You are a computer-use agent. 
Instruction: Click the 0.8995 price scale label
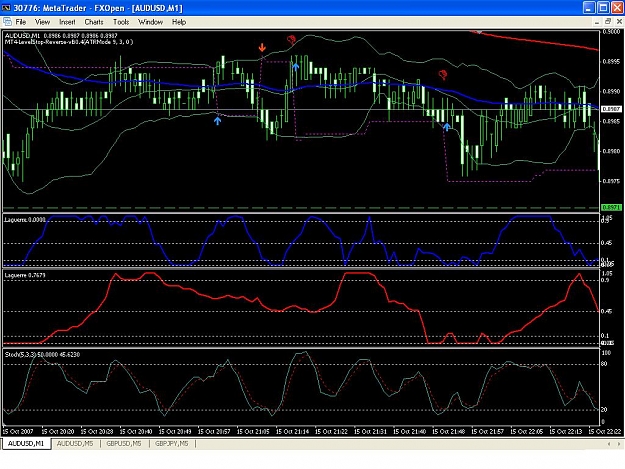(611, 62)
